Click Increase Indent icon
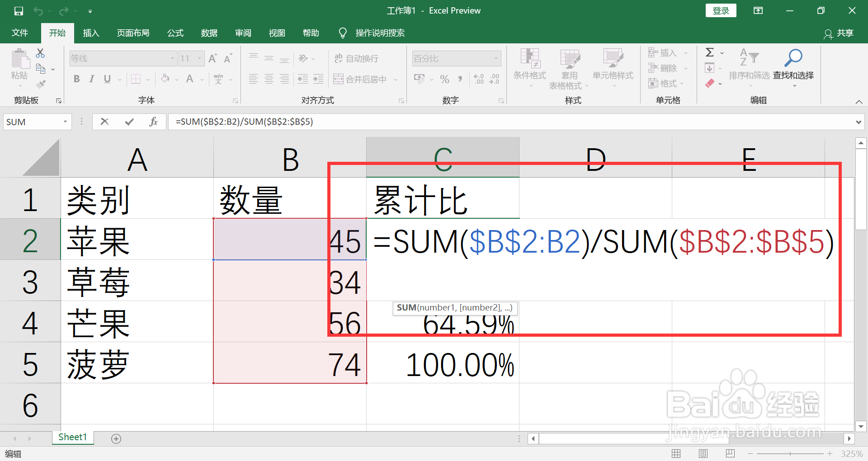 318,80
